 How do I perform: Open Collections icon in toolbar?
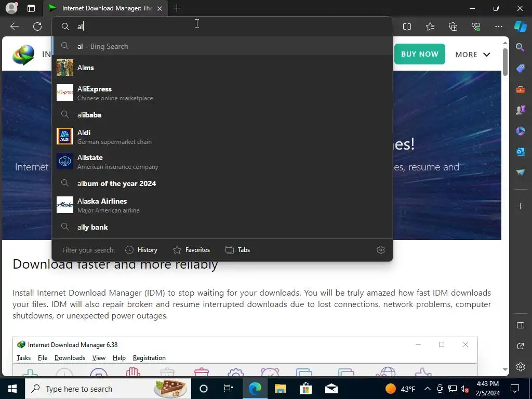click(453, 26)
